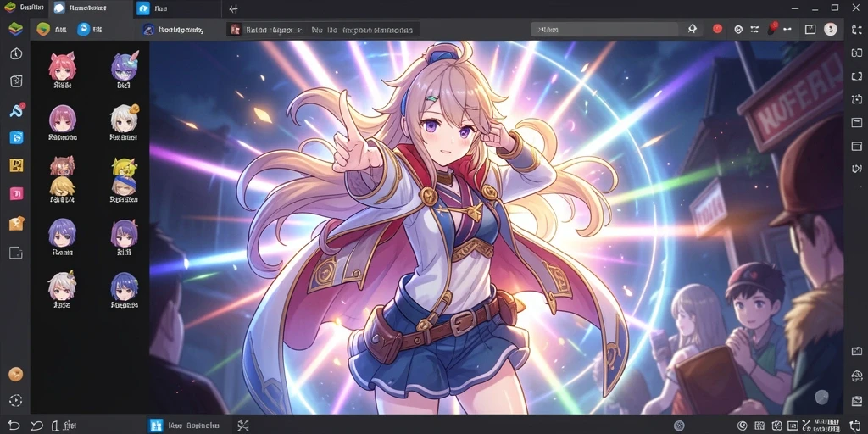Open the orange folder icon in left sidebar
This screenshot has height=434, width=868.
[16, 223]
